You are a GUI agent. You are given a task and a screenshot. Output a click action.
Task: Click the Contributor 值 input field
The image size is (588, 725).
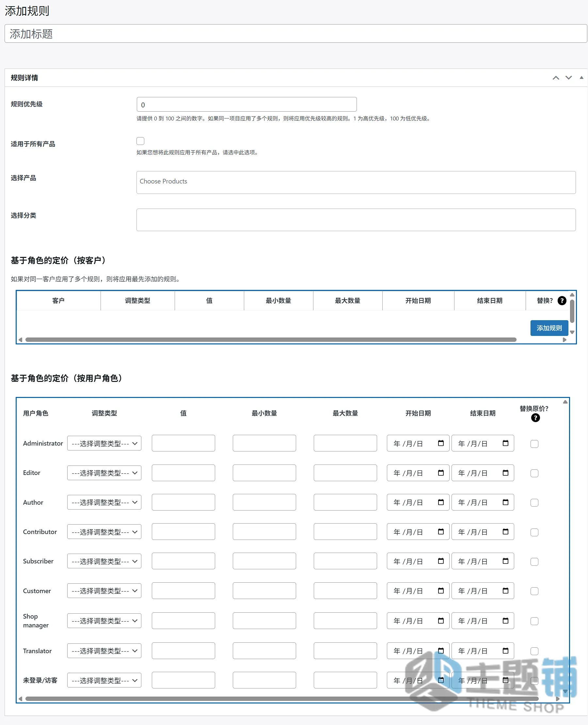click(x=183, y=532)
